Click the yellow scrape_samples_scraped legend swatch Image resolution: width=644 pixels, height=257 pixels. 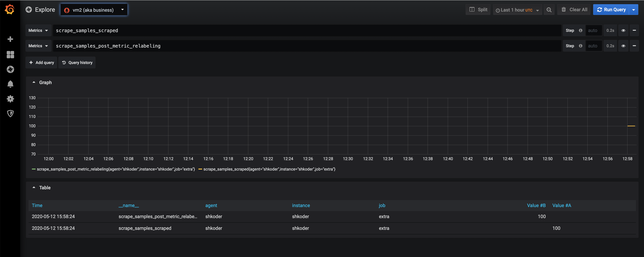pos(200,169)
